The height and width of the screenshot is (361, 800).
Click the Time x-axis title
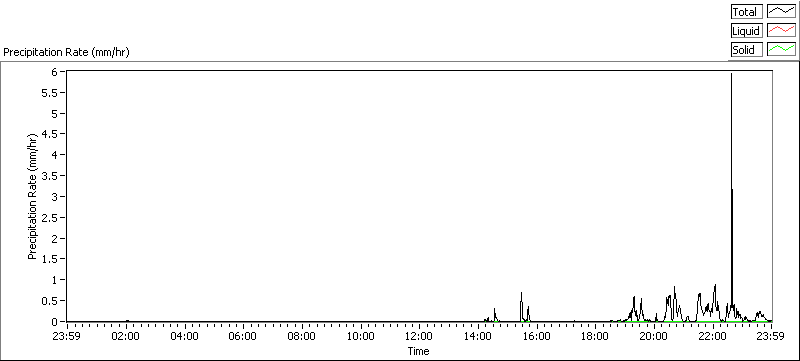[x=418, y=351]
